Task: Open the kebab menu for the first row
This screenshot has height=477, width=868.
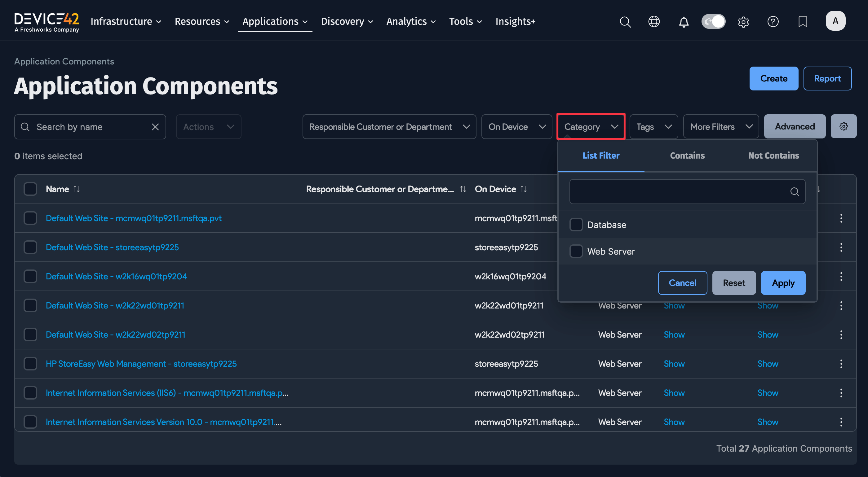Action: click(x=841, y=218)
